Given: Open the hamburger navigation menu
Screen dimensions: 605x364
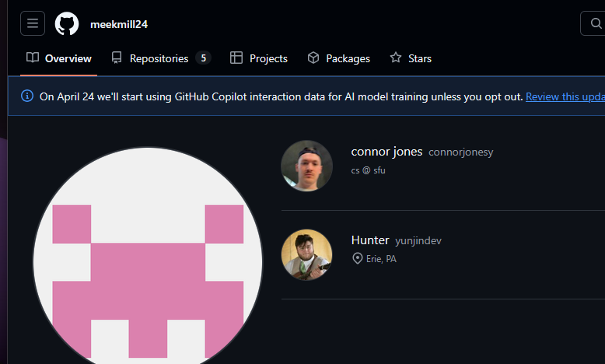Looking at the screenshot, I should click(x=33, y=23).
